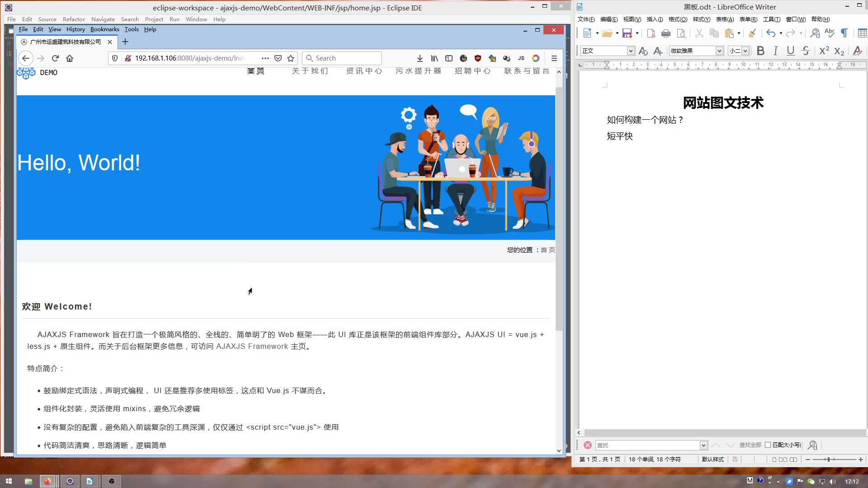Screen dimensions: 868x488
Task: Apply bold formatting to text
Action: pyautogui.click(x=760, y=51)
